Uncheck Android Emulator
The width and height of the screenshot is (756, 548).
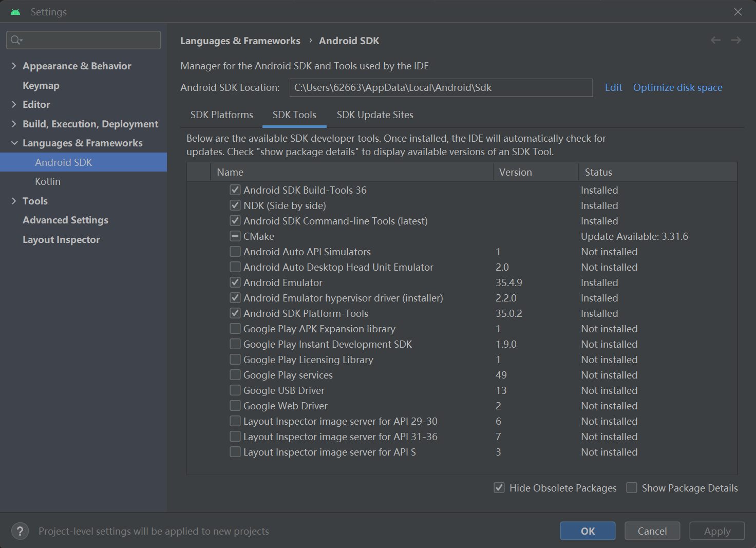pyautogui.click(x=235, y=282)
